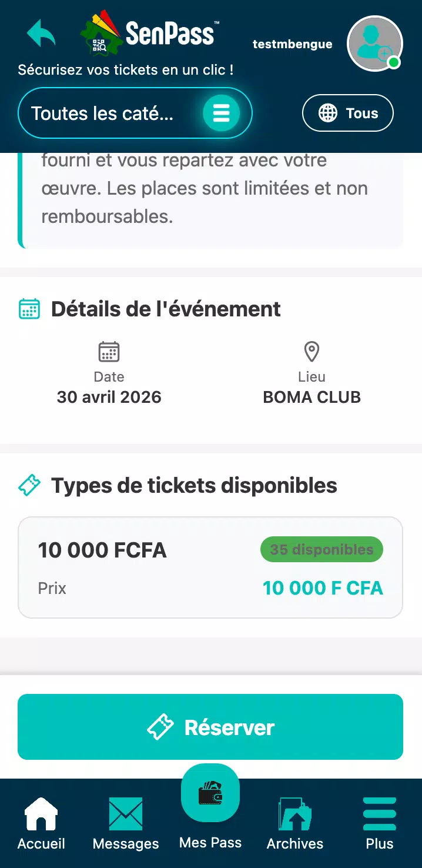The width and height of the screenshot is (422, 868).
Task: Click the '35 disponibles' green badge
Action: 321,550
